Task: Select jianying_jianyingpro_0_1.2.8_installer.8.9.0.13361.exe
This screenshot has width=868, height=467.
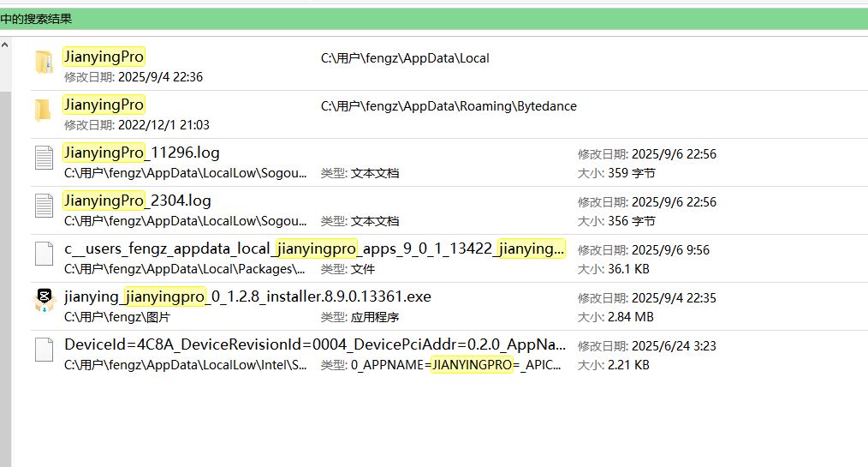Action: 247,296
